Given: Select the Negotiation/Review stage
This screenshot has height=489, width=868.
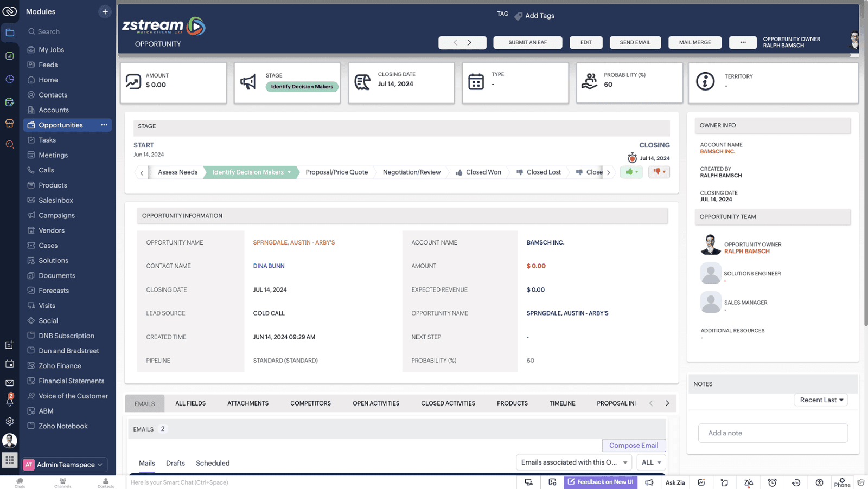Looking at the screenshot, I should pos(412,172).
